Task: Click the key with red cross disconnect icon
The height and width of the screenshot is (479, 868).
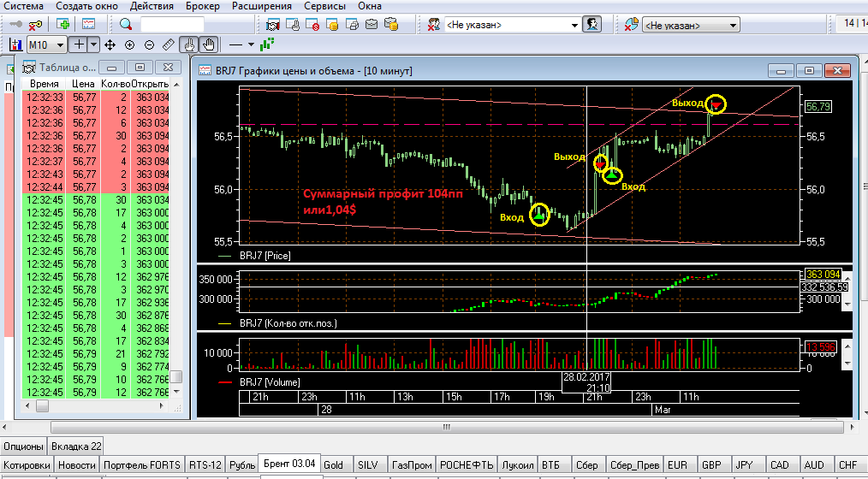Action: pos(35,24)
